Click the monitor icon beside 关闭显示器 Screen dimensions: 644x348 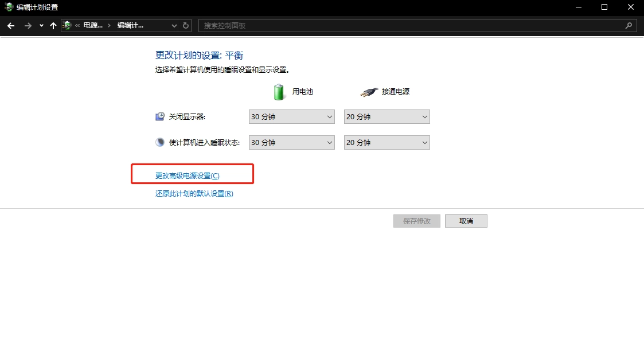pyautogui.click(x=160, y=116)
